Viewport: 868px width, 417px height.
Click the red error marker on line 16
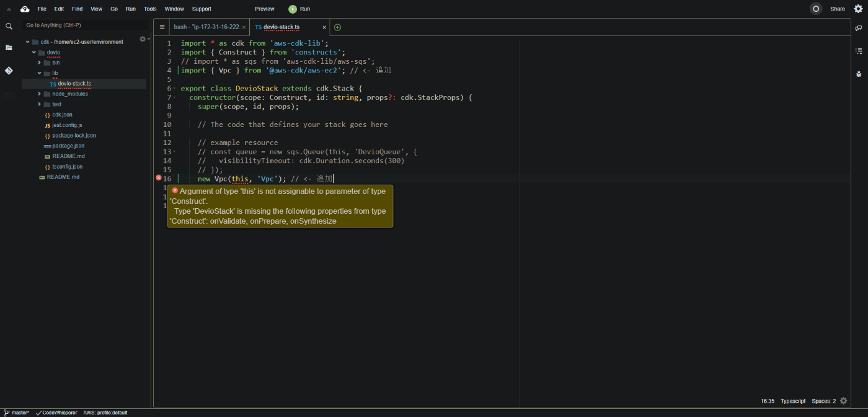159,178
